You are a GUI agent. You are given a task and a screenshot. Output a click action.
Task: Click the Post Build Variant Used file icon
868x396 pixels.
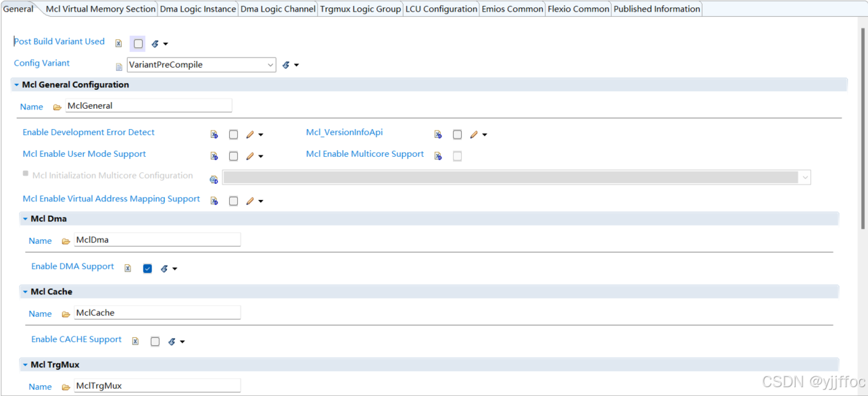118,43
